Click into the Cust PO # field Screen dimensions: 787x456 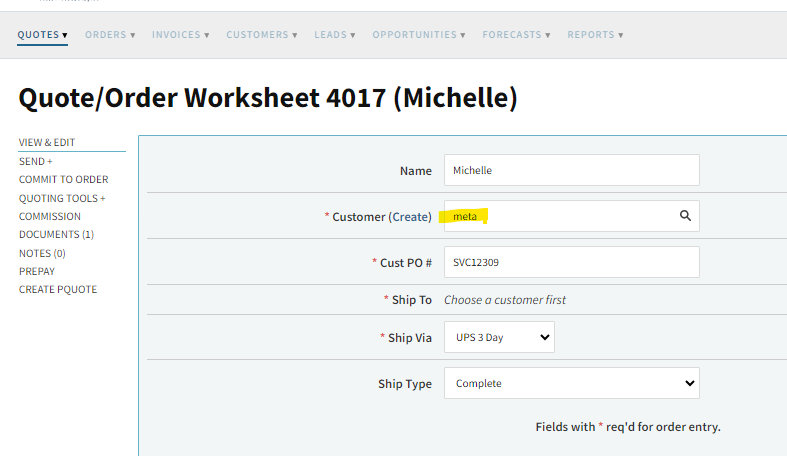572,262
